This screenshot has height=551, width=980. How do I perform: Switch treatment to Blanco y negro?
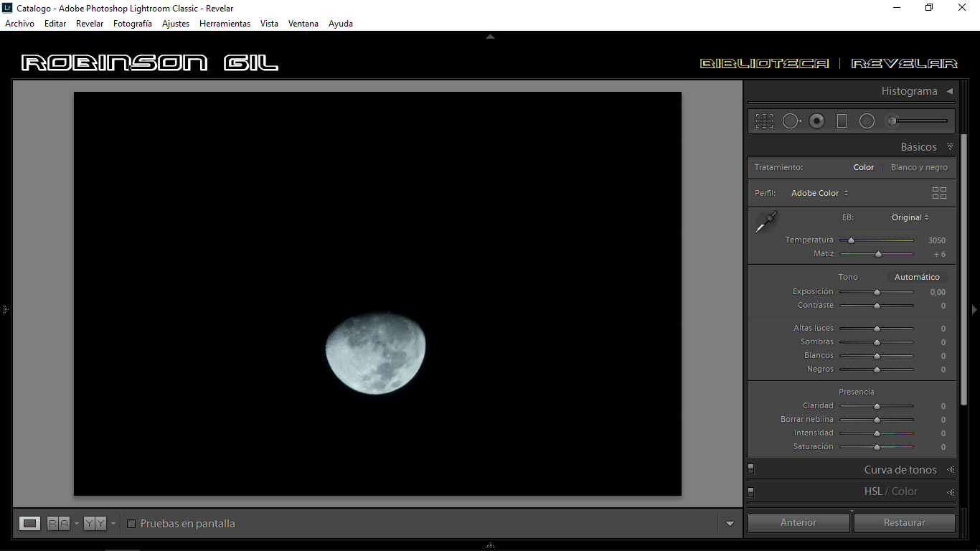click(919, 166)
